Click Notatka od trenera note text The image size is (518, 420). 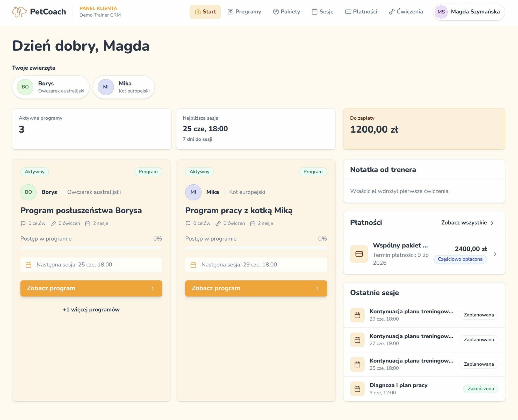(400, 191)
